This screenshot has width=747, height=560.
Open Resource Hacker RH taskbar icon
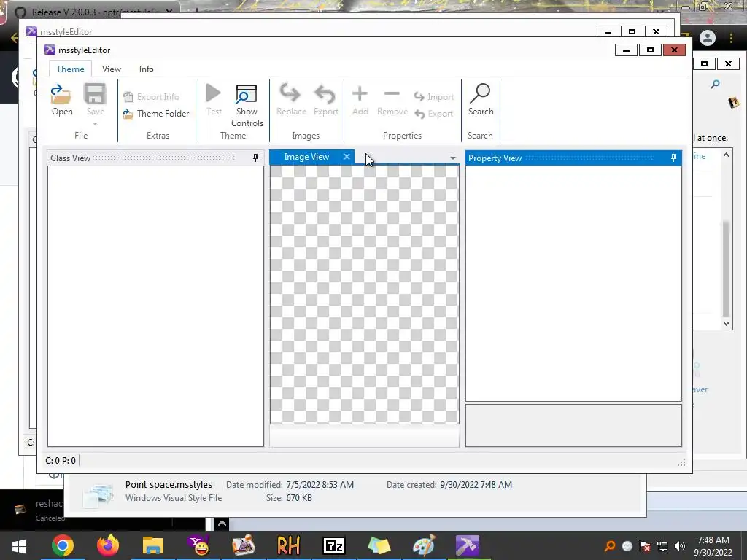[x=289, y=545]
